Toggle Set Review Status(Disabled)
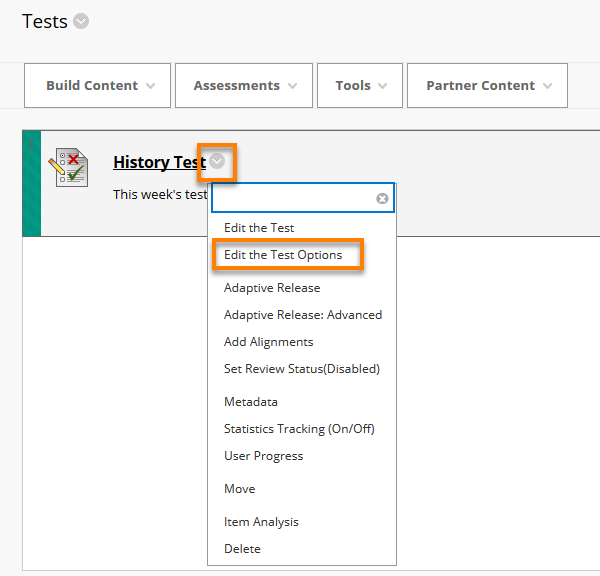This screenshot has width=600, height=576. [302, 369]
